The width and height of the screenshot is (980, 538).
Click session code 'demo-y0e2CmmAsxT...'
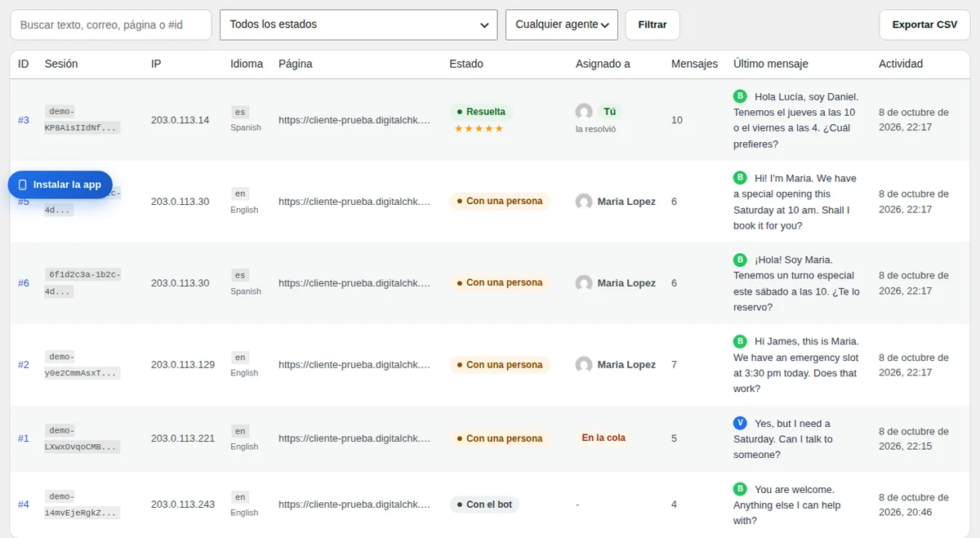(x=82, y=365)
